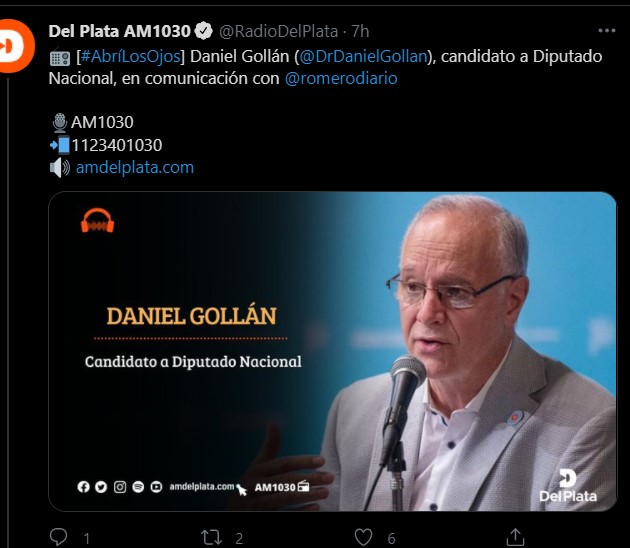
Task: Click the Del Plata orange profile avatar
Action: (15, 46)
